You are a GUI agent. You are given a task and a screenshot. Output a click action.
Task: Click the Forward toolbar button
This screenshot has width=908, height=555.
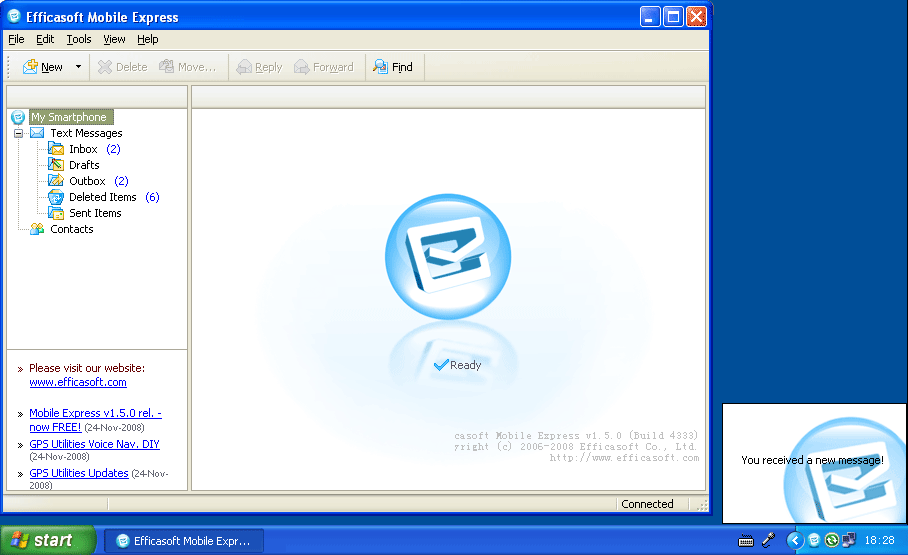pos(324,67)
